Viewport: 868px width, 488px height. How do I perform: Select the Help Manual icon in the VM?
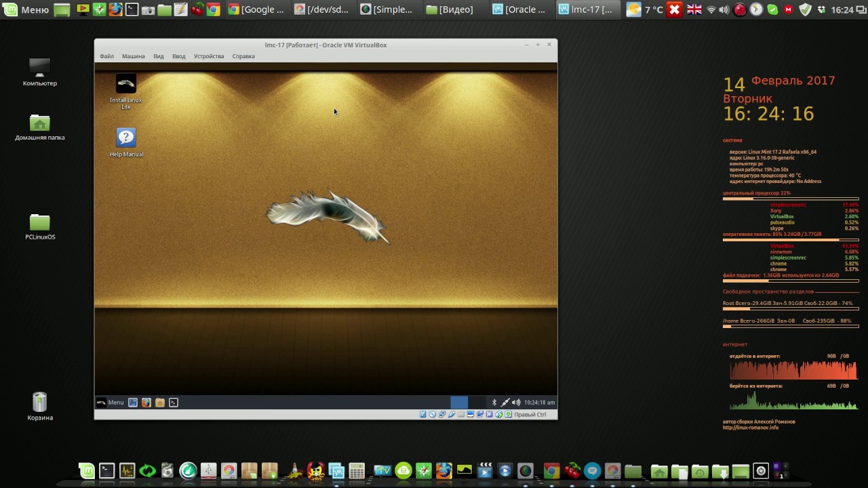126,143
